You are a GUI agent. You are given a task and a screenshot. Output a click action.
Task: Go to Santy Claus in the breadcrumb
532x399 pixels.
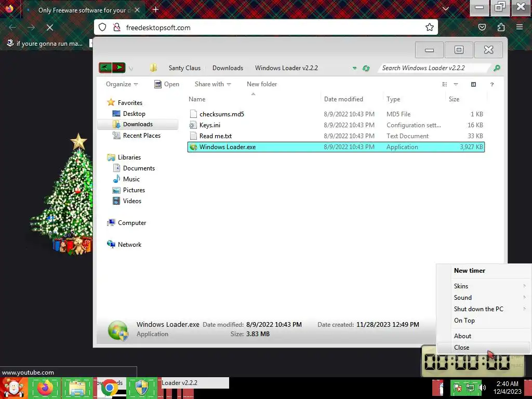184,68
